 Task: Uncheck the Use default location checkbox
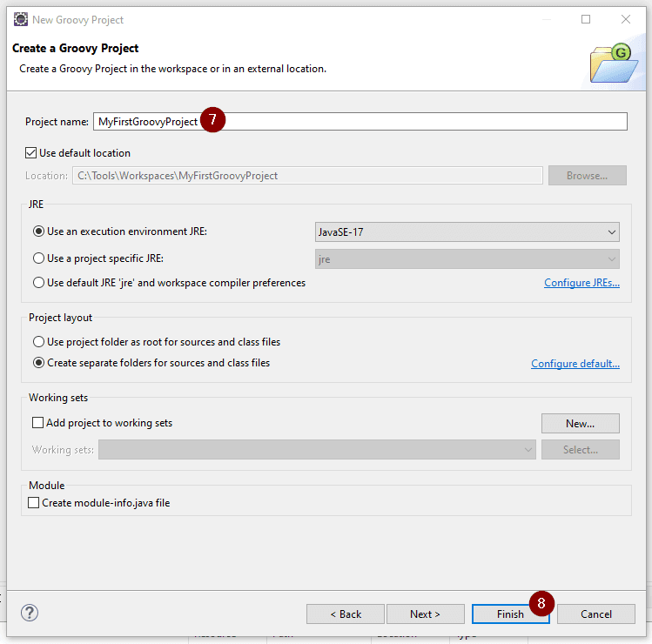point(31,153)
